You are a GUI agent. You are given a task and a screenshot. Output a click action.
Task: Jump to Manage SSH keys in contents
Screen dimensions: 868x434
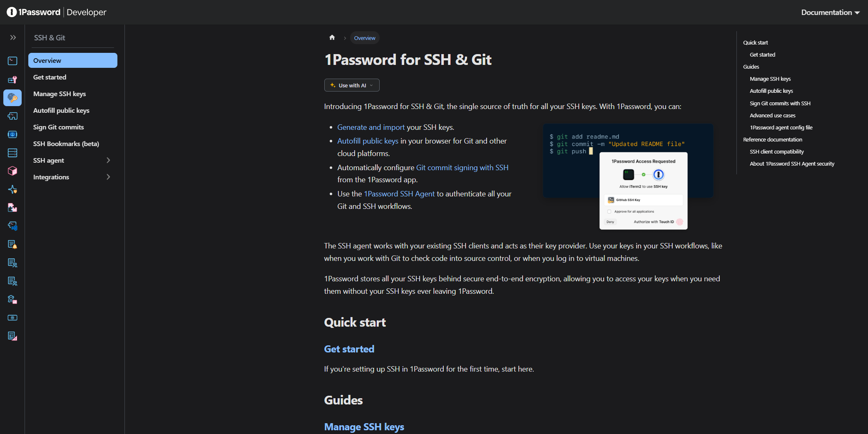pos(770,79)
